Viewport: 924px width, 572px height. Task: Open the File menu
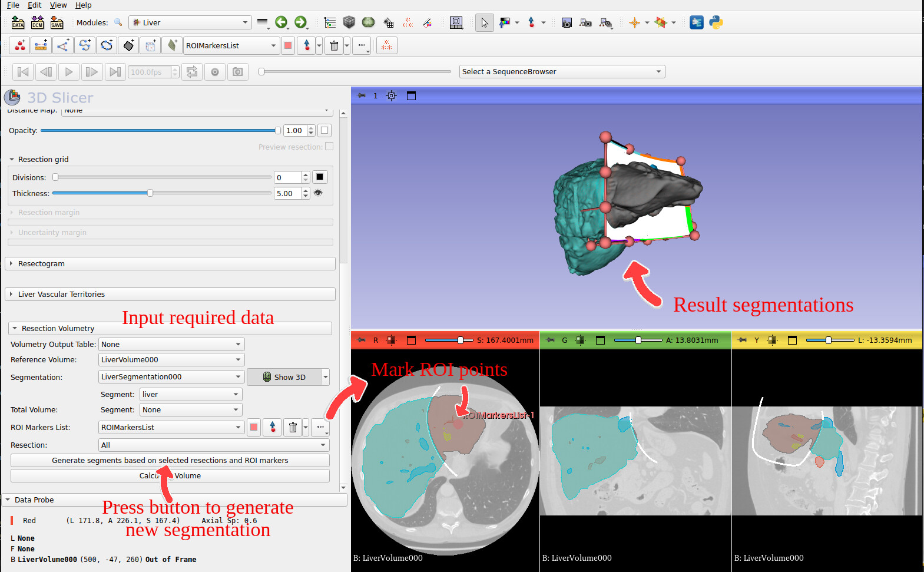[13, 5]
